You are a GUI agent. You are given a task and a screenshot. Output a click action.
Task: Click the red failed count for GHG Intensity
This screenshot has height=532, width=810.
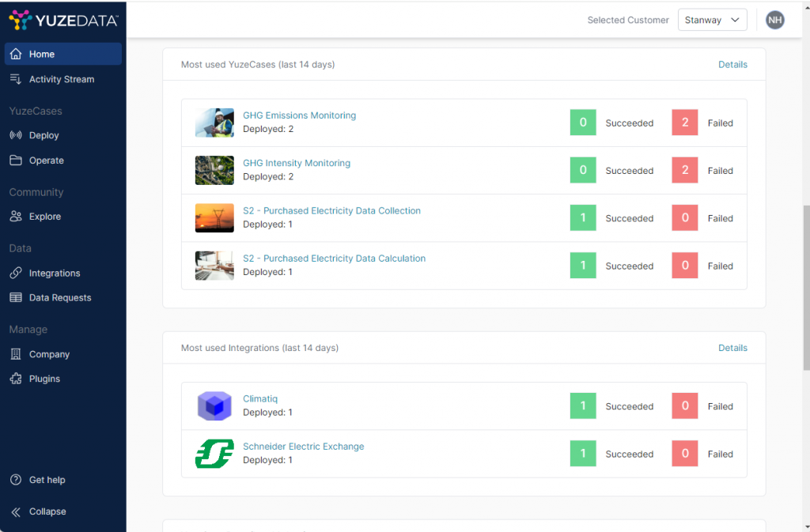coord(685,171)
